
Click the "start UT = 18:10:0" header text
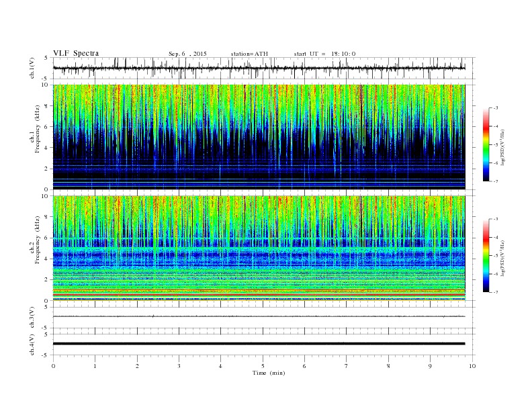[324, 54]
